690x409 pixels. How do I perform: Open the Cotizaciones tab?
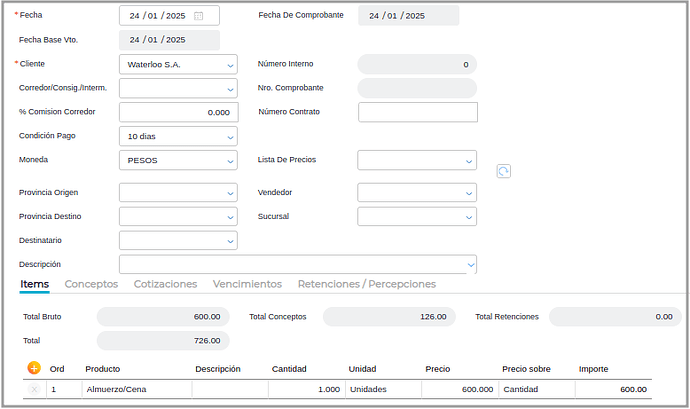[x=165, y=284]
